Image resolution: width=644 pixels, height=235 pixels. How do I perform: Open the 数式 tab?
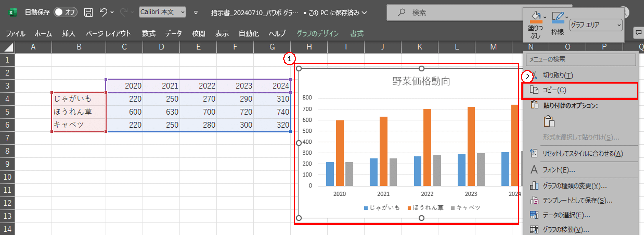point(148,33)
